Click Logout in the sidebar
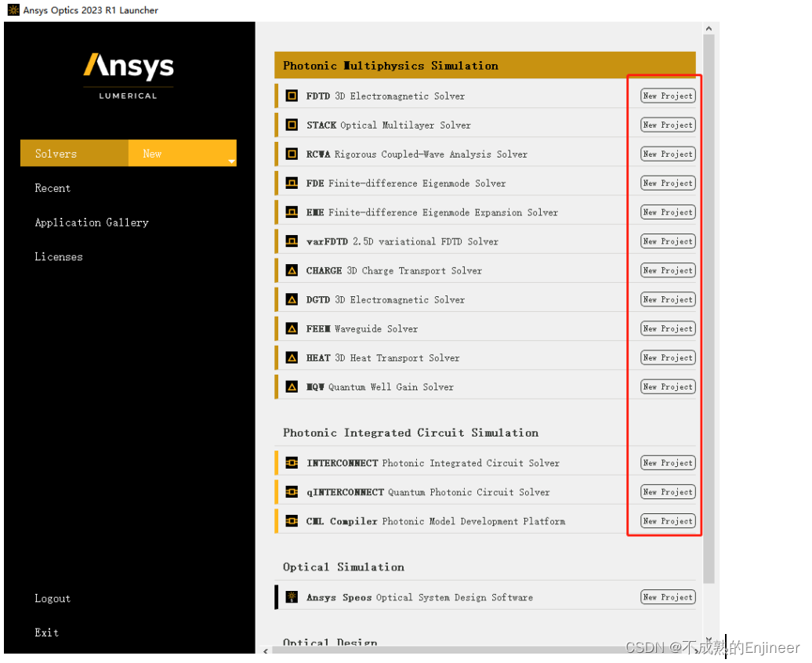This screenshot has height=663, width=812. point(53,598)
